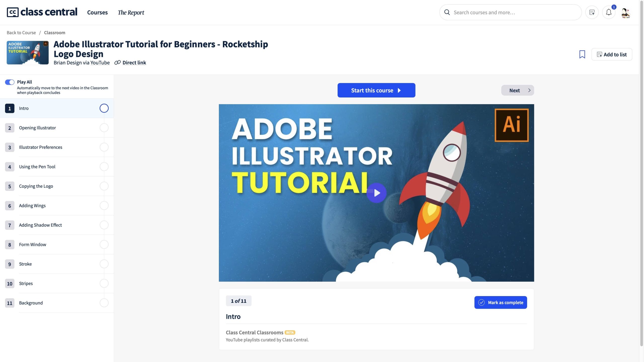The width and height of the screenshot is (644, 362).
Task: Open the YouTube provider link
Action: [x=100, y=63]
